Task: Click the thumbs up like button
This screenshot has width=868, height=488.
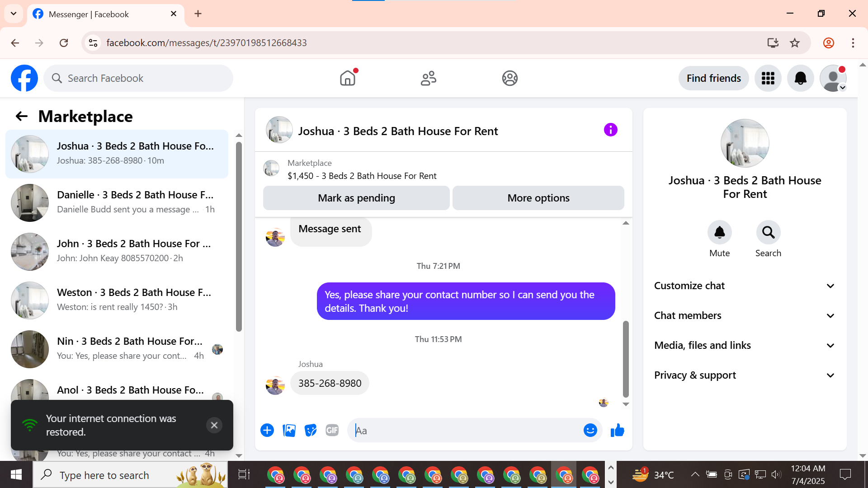Action: pos(617,431)
